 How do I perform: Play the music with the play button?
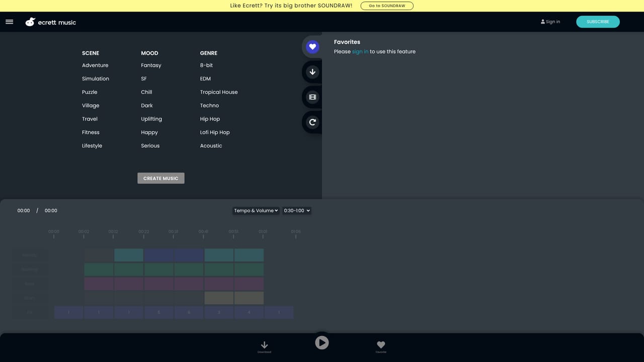tap(322, 342)
